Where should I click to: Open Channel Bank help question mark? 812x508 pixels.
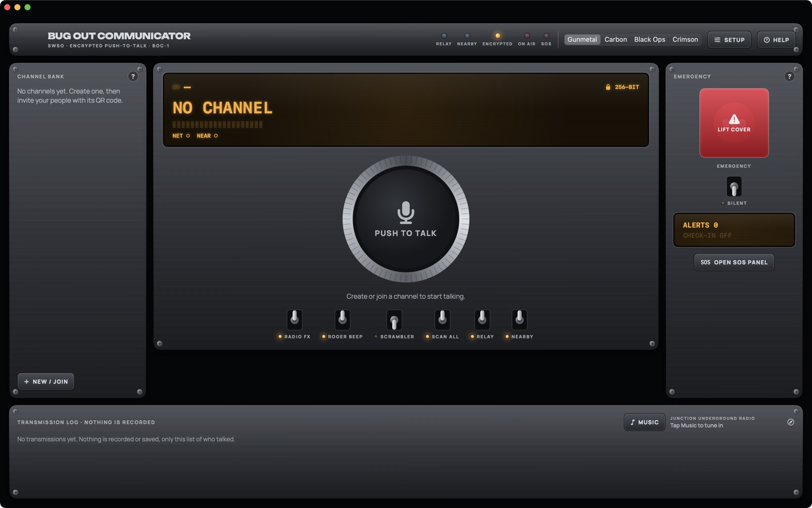coord(133,76)
